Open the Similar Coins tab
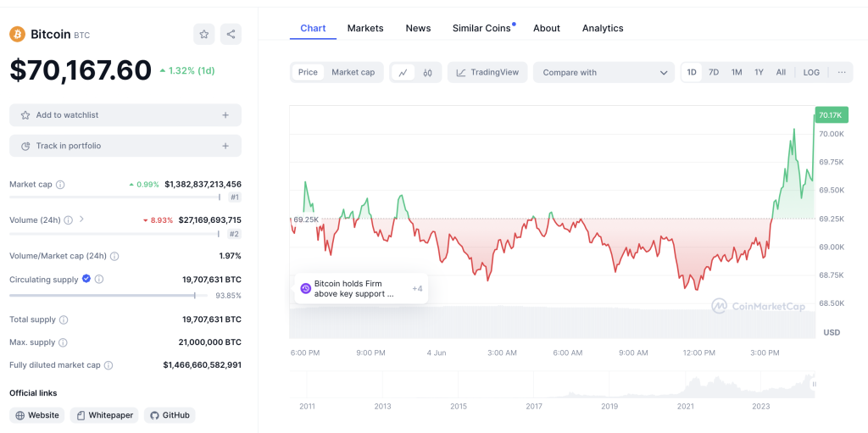This screenshot has height=433, width=868. pos(481,28)
